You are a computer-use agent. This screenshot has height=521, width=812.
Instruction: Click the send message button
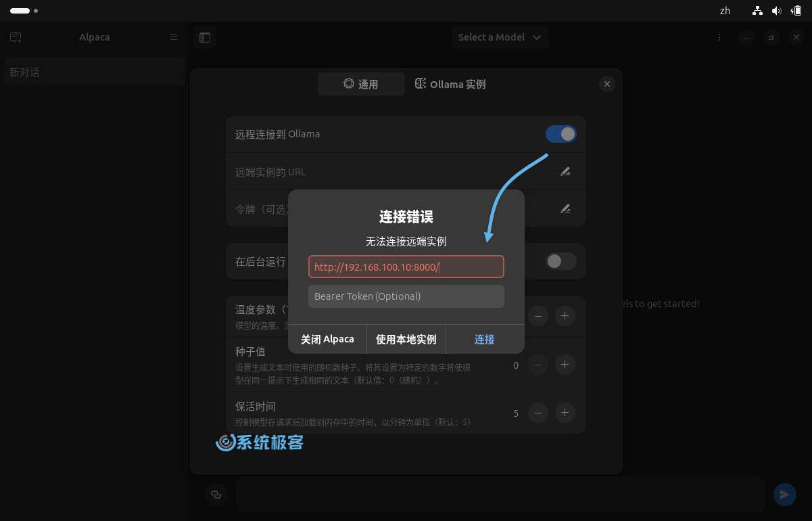[x=784, y=495]
